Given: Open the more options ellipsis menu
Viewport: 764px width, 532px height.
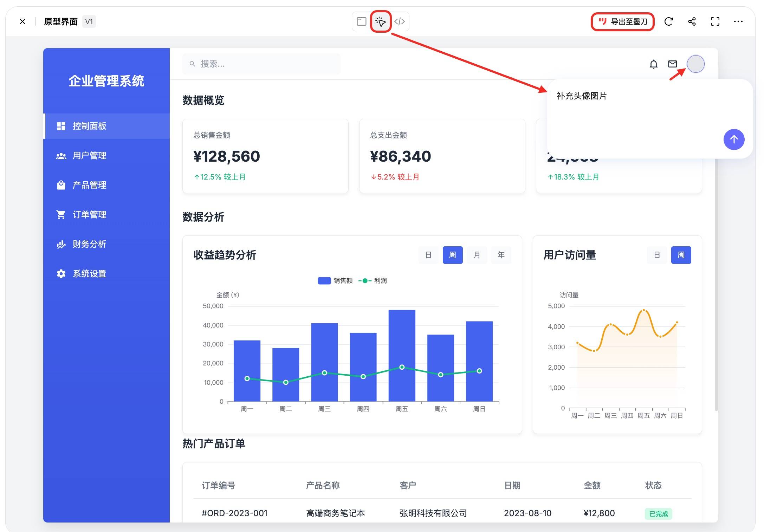Looking at the screenshot, I should 738,22.
